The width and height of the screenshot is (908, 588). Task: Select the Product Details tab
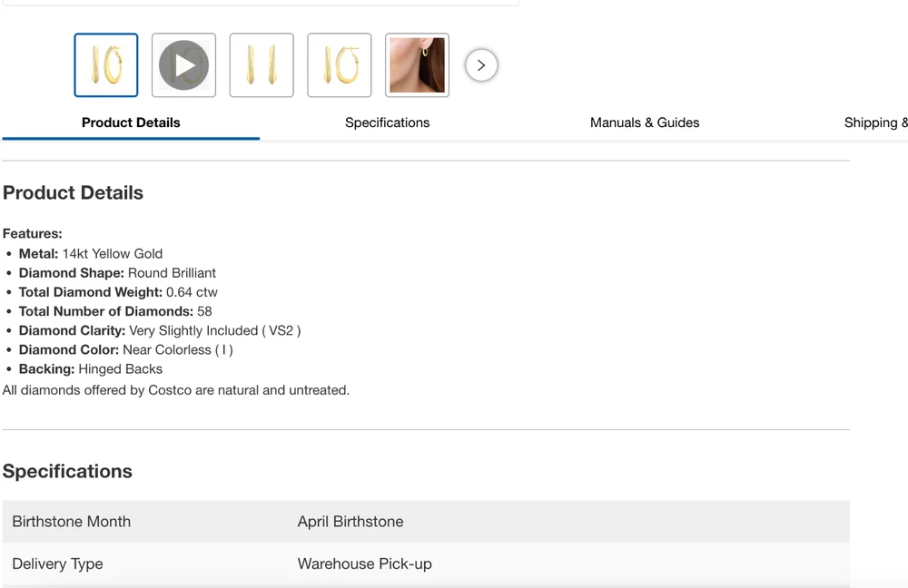131,122
